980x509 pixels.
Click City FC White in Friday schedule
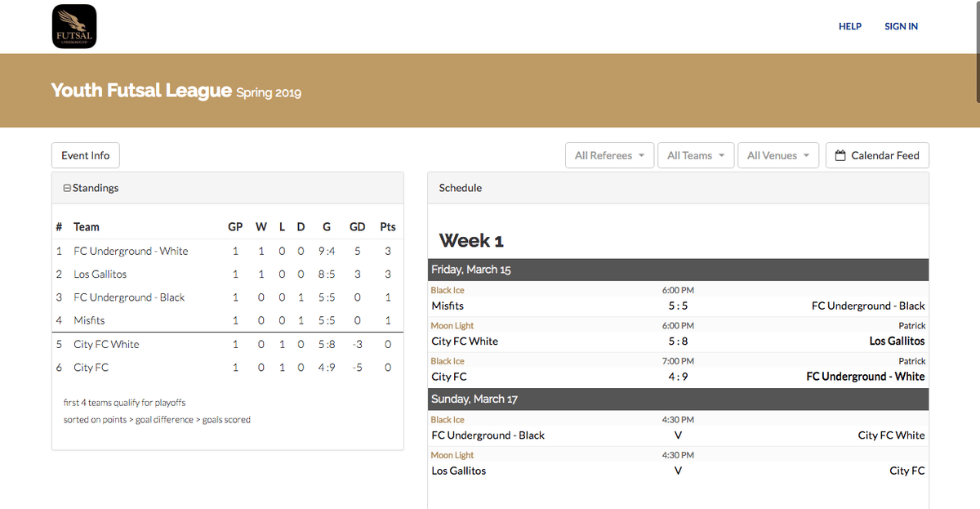click(x=465, y=341)
